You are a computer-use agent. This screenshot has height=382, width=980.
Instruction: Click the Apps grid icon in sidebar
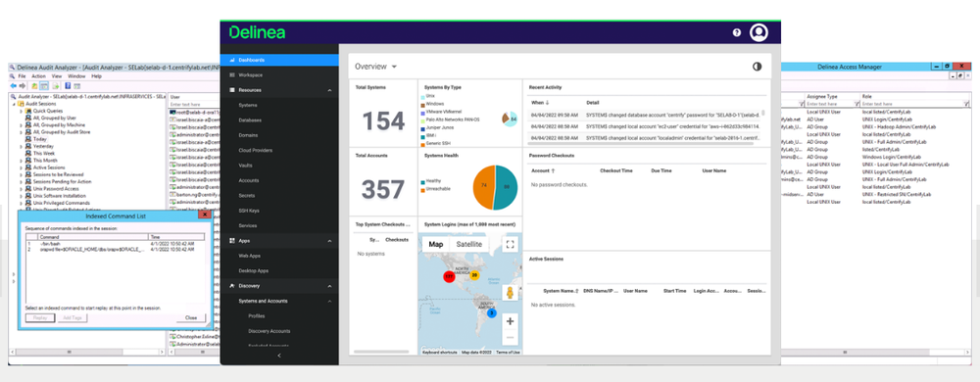pyautogui.click(x=231, y=240)
